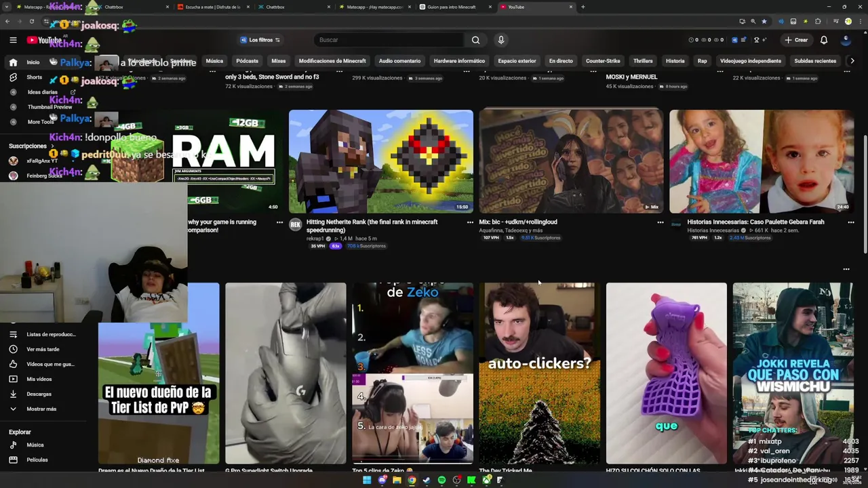Viewport: 868px width, 488px height.
Task: Select the Pódcasts category chip
Action: click(247, 61)
